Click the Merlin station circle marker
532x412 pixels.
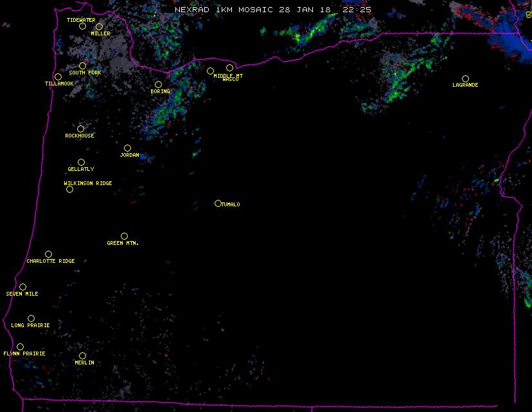pyautogui.click(x=82, y=355)
